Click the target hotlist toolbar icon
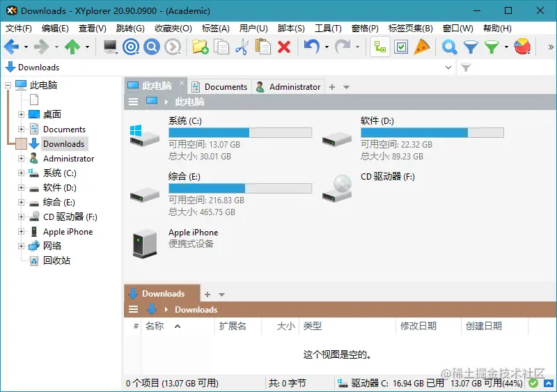This screenshot has width=557, height=392. 131,47
